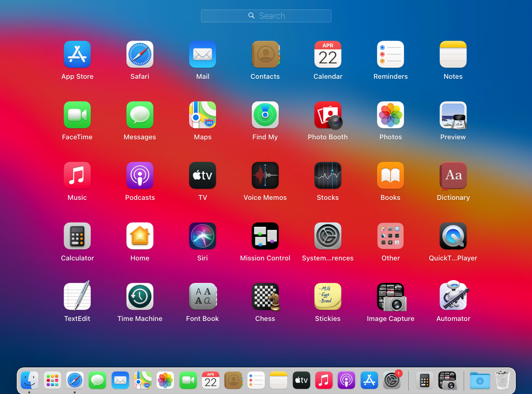Launch the Dictionary app
The height and width of the screenshot is (394, 532).
tap(453, 175)
